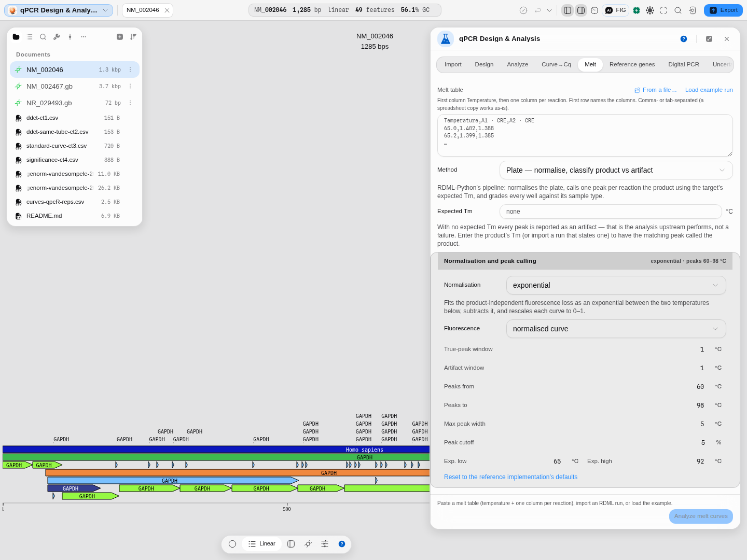Open the qPCR Design & Analysis app selector dropdown
Screen dimensions: 747x560
[59, 10]
